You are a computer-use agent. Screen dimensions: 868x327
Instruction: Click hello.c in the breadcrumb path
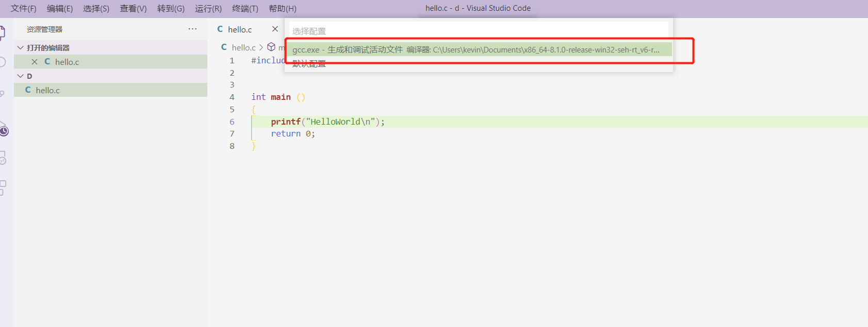click(x=243, y=47)
